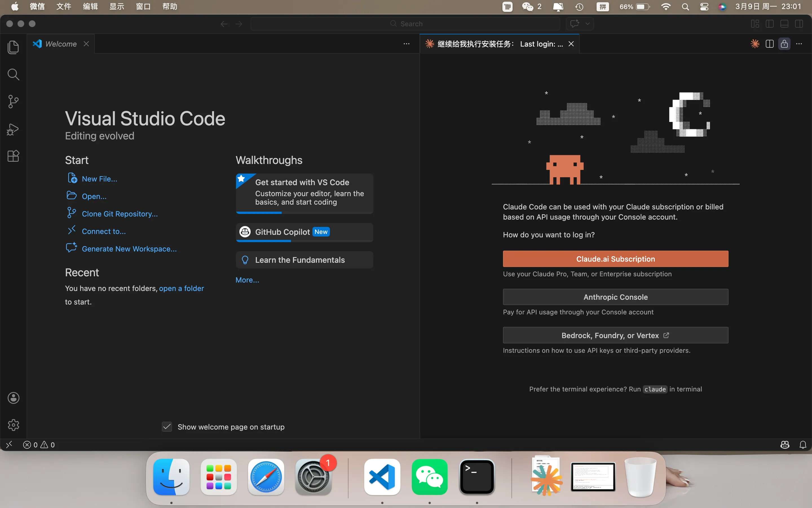812x508 pixels.
Task: Click Generate New Workspace... link
Action: pos(129,249)
